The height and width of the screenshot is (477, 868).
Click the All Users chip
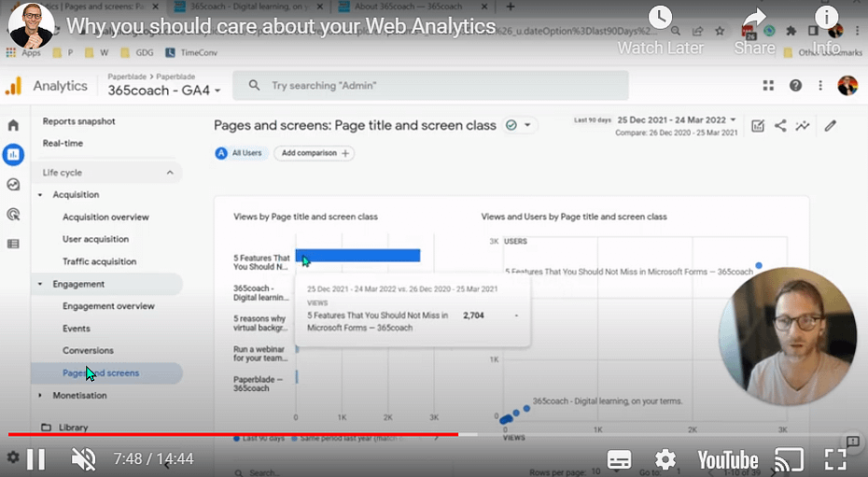(x=242, y=153)
